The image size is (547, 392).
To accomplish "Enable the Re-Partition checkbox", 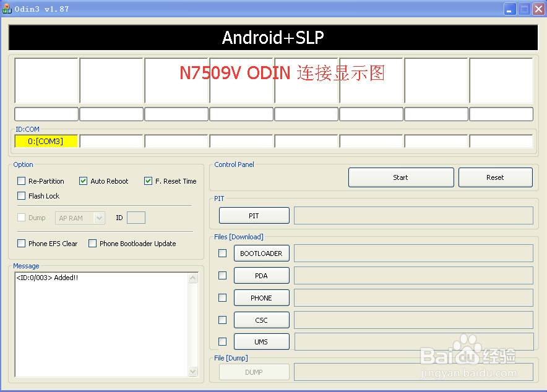I will click(21, 181).
